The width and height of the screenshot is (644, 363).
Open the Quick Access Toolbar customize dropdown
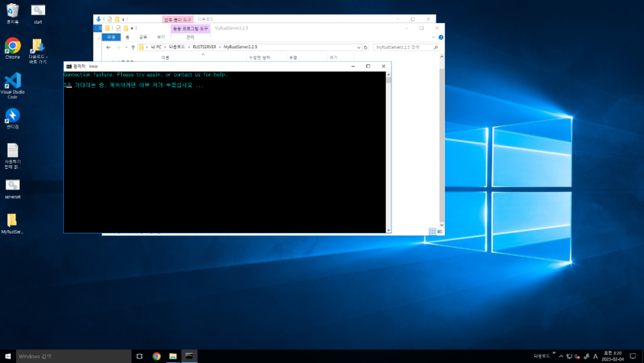pos(132,28)
